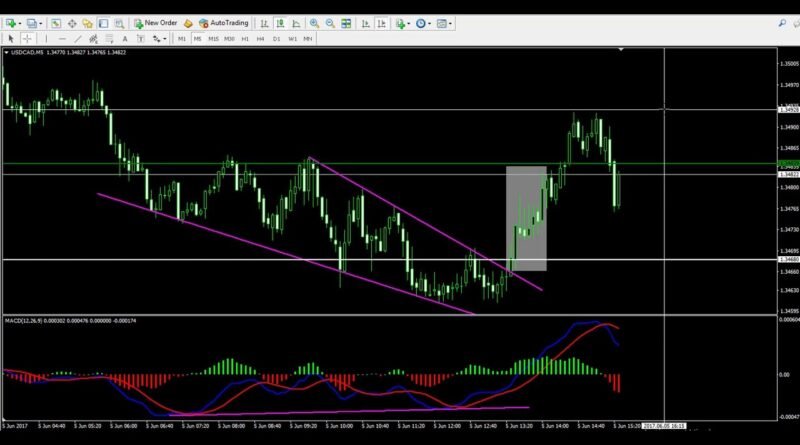Switch to MN timeframe
This screenshot has width=800, height=445.
click(x=308, y=39)
